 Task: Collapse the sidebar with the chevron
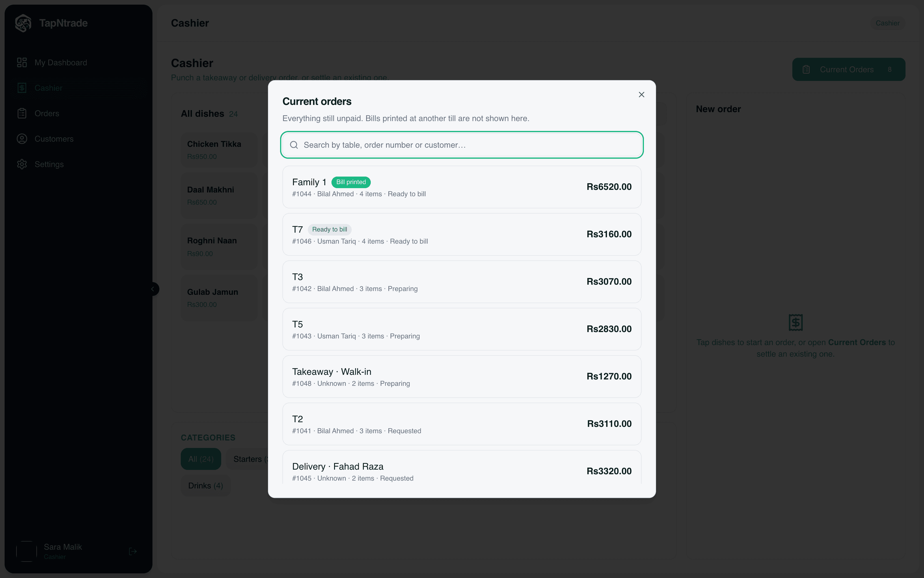[x=153, y=289]
